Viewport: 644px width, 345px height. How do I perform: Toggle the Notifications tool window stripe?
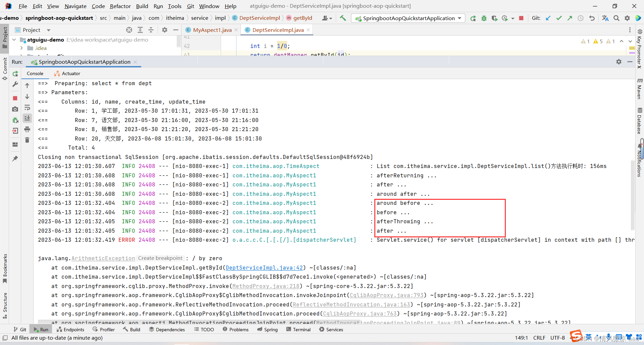[640, 160]
